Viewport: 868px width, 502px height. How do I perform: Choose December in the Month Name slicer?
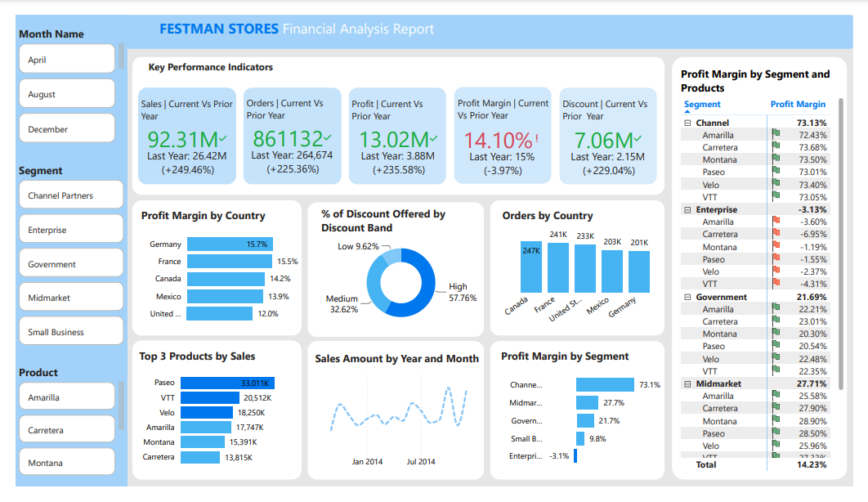click(x=67, y=128)
